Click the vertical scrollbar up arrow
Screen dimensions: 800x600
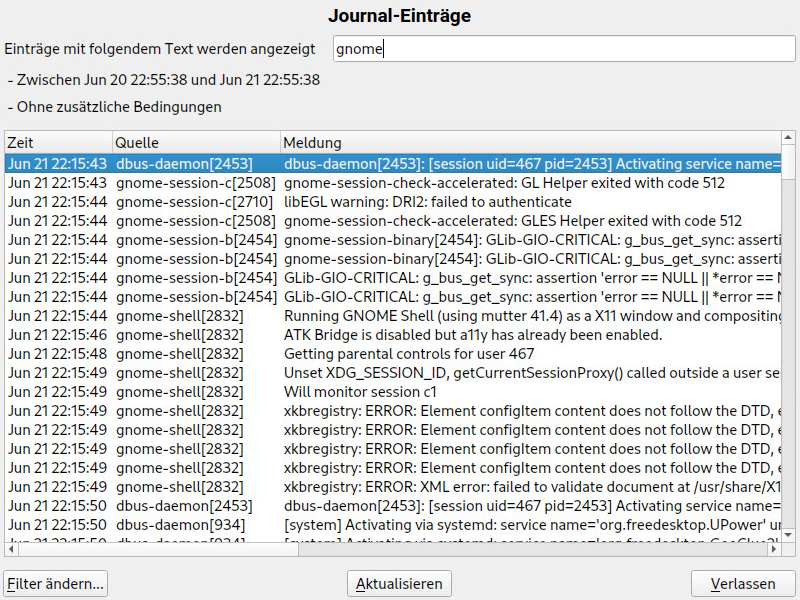788,138
